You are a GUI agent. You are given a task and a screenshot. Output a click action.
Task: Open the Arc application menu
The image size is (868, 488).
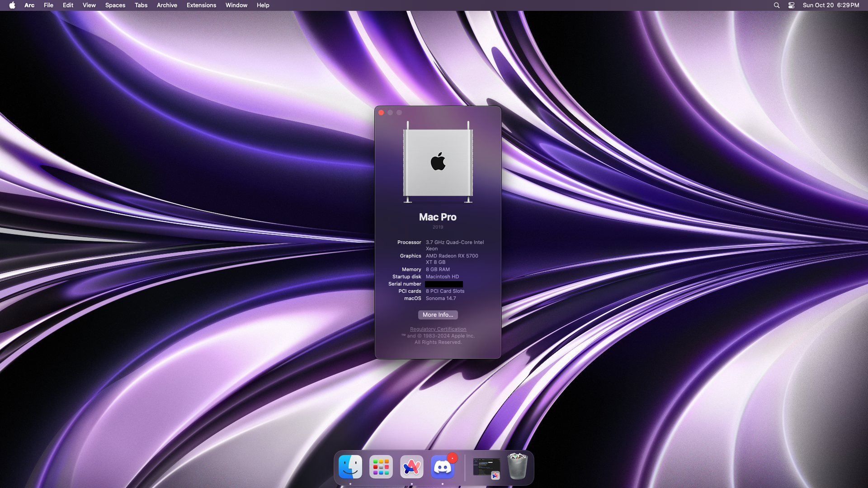coord(29,5)
